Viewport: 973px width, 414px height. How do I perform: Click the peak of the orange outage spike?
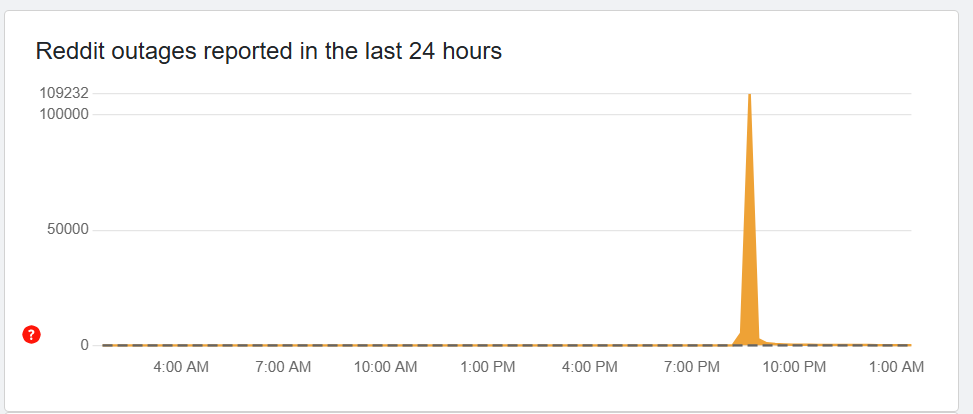749,96
